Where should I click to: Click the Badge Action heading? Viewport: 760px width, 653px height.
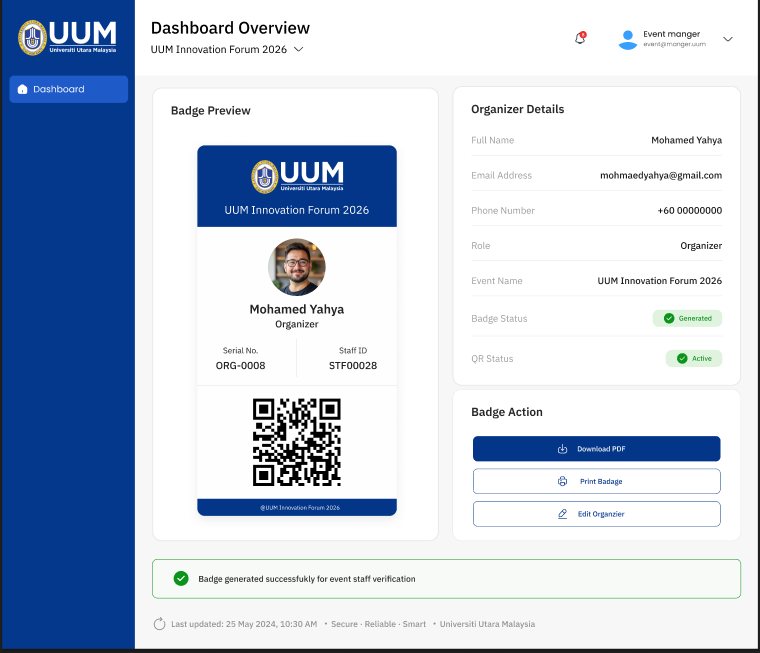(x=507, y=412)
